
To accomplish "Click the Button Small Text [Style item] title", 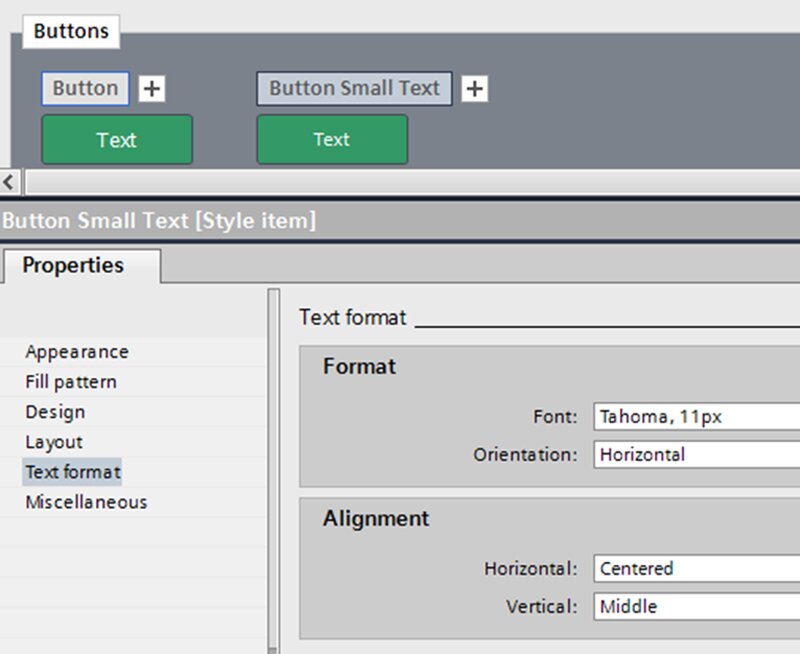I will coord(159,221).
